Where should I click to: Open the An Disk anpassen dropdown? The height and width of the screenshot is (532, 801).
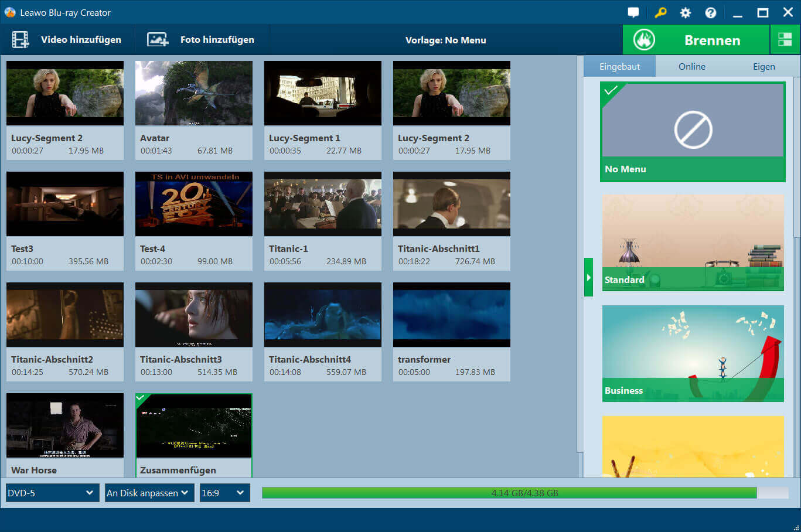click(149, 493)
